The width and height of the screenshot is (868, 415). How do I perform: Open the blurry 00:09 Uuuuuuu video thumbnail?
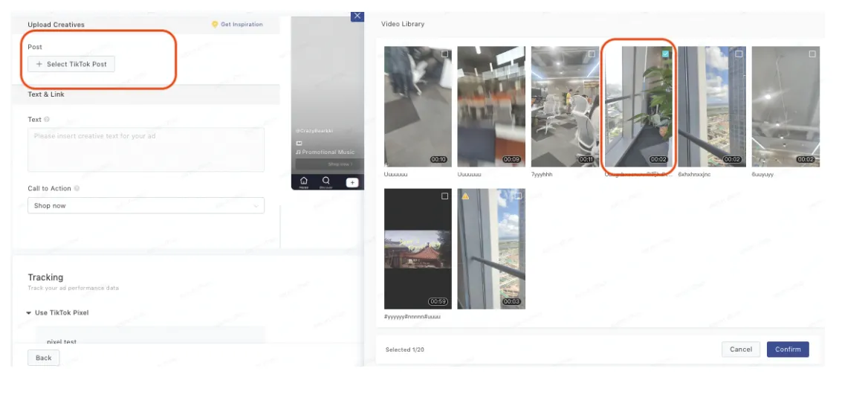[x=491, y=106]
